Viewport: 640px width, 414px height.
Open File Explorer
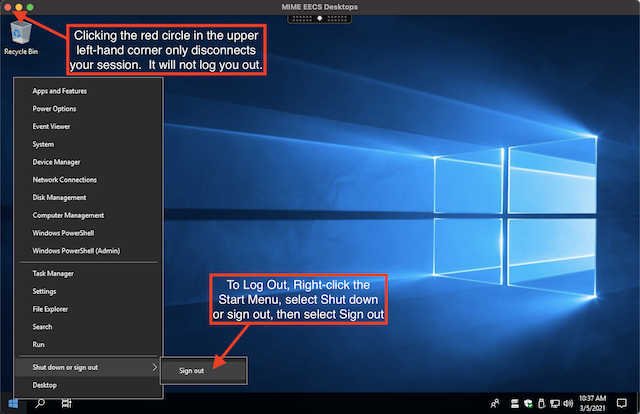88,309
